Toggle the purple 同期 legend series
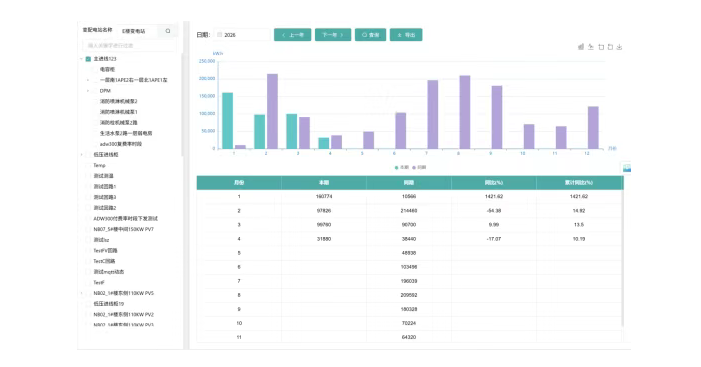This screenshot has width=701, height=367. pos(419,167)
